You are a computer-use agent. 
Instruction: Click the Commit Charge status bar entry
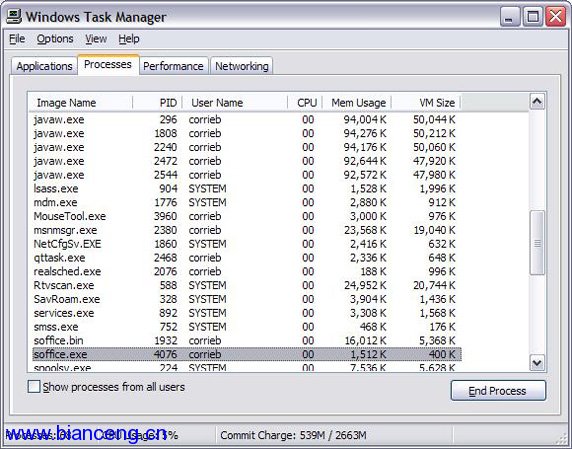tap(293, 435)
